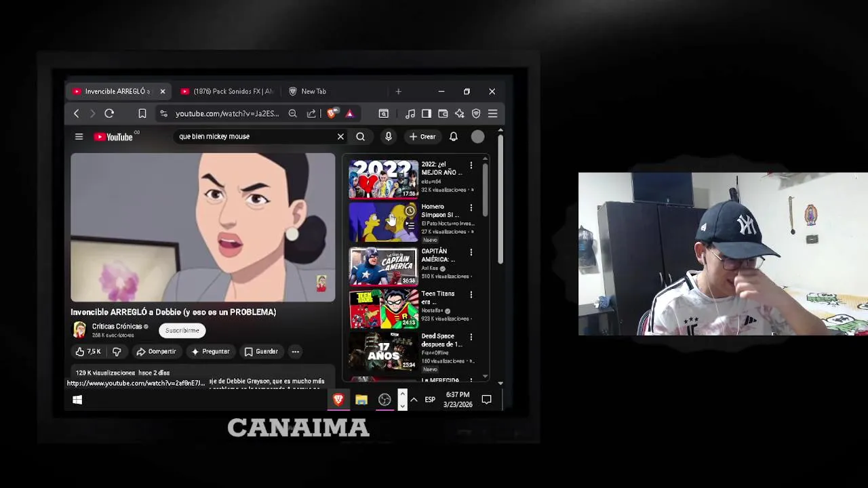Click the Brave icon on the taskbar

338,400
